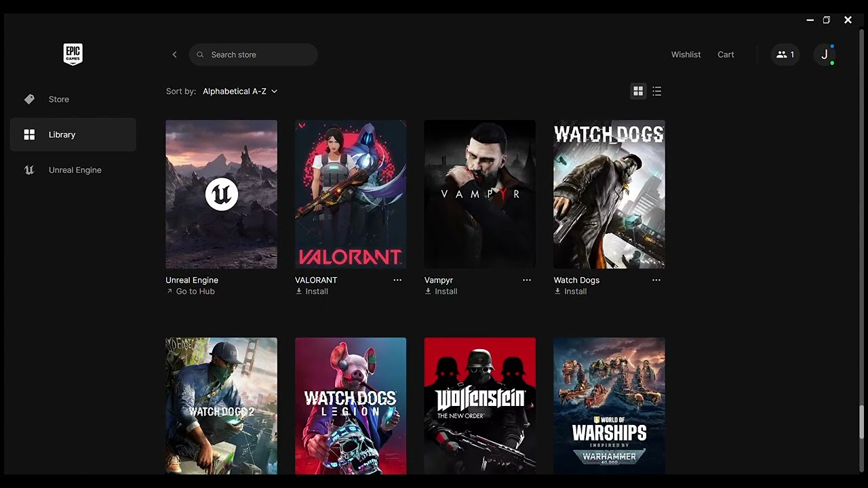The height and width of the screenshot is (488, 868).
Task: Select the Watch Dogs Legion cover art
Action: [351, 406]
